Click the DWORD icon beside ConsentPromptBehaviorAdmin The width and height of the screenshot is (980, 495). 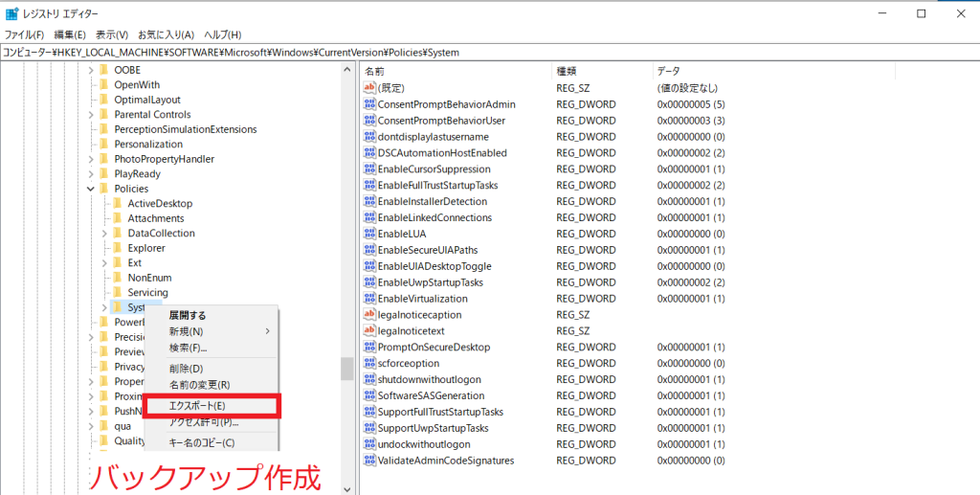pos(369,104)
